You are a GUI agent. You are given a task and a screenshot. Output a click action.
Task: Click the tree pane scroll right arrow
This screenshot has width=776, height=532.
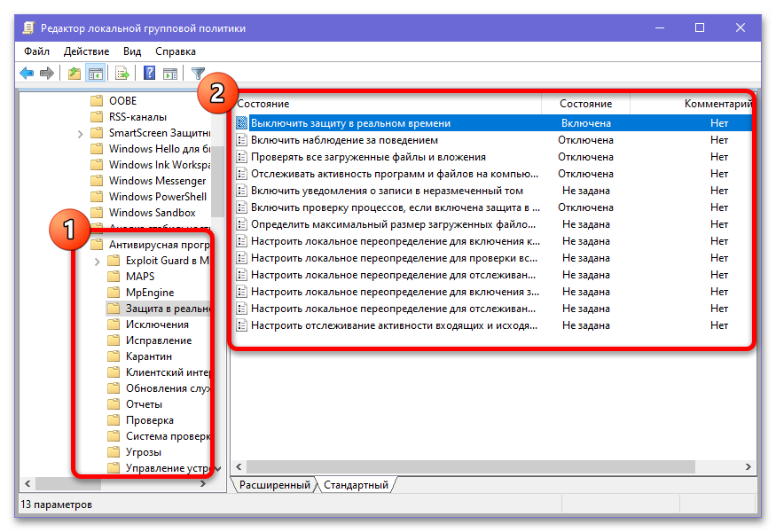point(203,483)
